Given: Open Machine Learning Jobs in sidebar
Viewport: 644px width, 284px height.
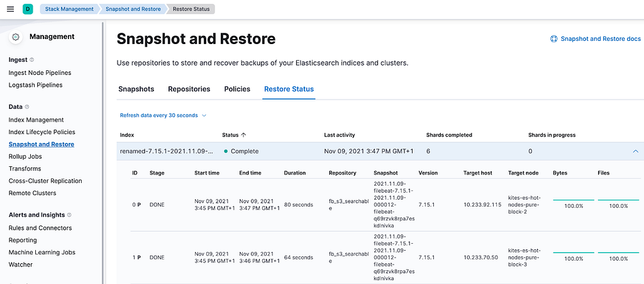Looking at the screenshot, I should [x=42, y=253].
